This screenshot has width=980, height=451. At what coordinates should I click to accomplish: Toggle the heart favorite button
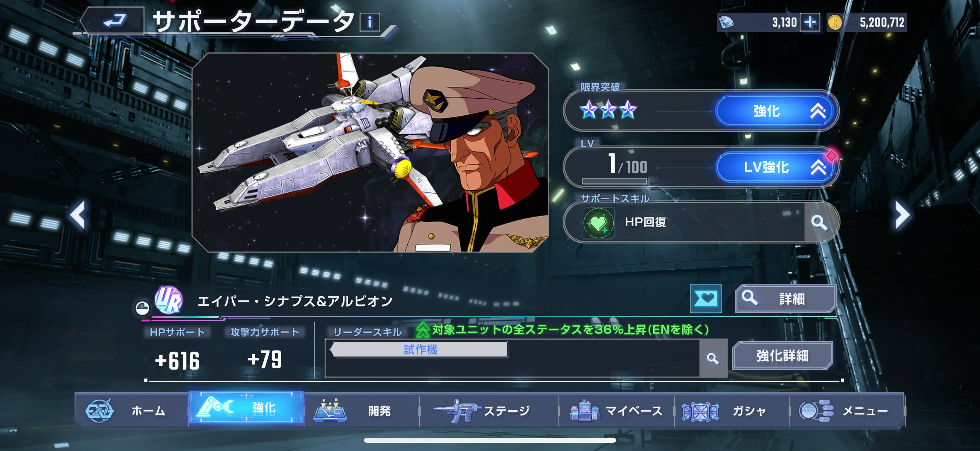706,299
